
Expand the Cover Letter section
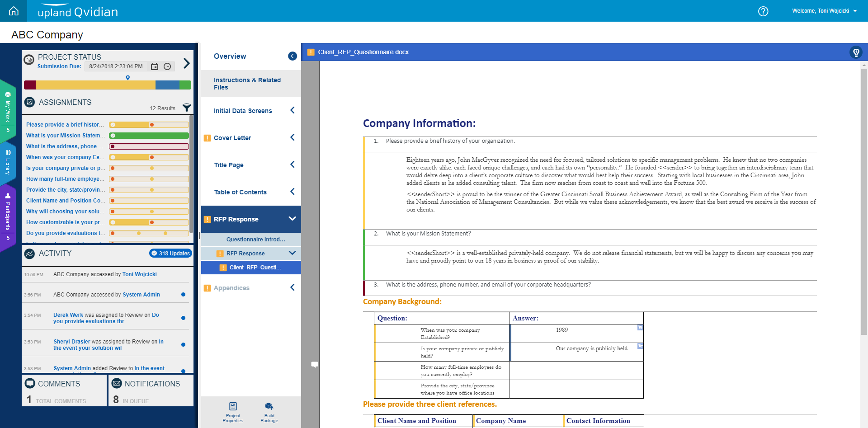(x=292, y=137)
